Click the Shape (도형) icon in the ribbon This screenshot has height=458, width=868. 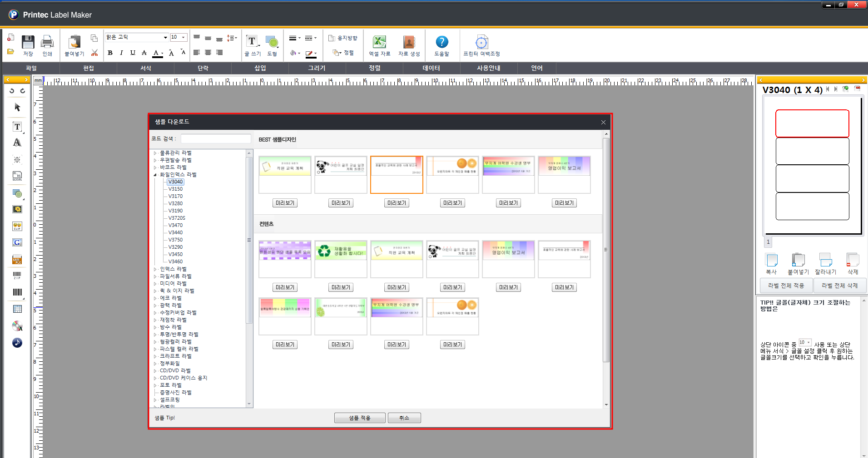[x=272, y=42]
